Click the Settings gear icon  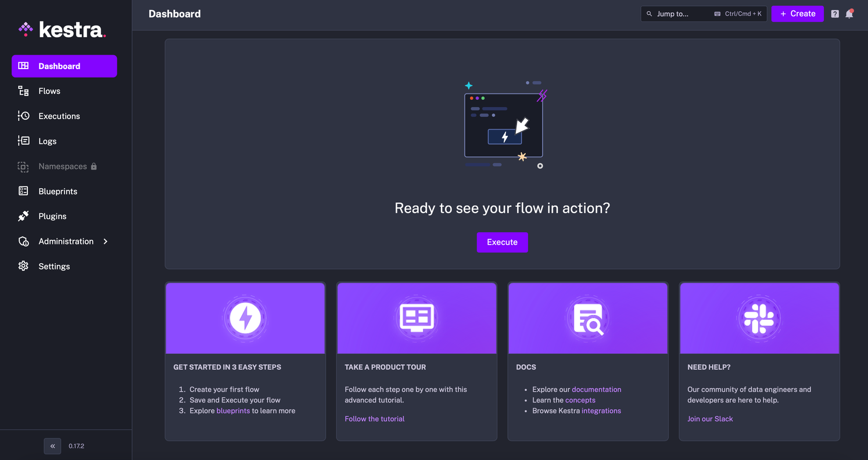coord(23,266)
